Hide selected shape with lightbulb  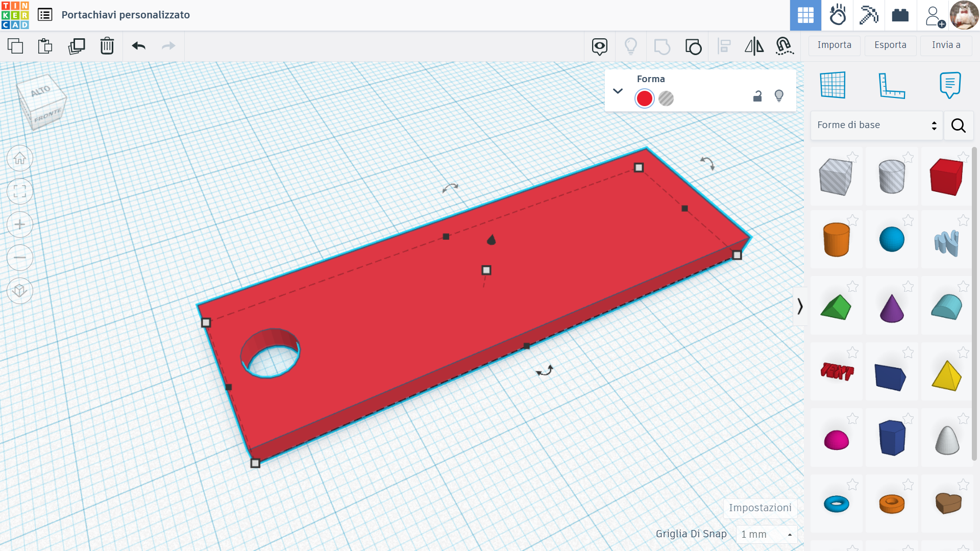click(779, 96)
